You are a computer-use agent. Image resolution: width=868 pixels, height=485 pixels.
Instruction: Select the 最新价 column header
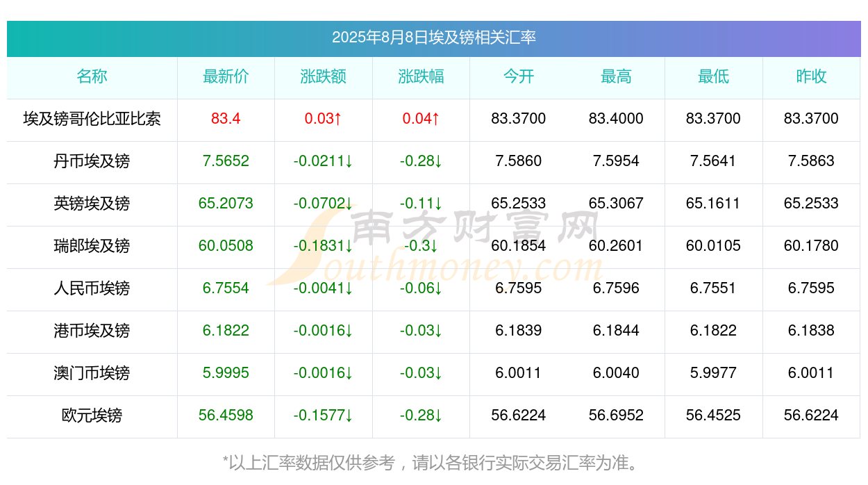(x=226, y=76)
